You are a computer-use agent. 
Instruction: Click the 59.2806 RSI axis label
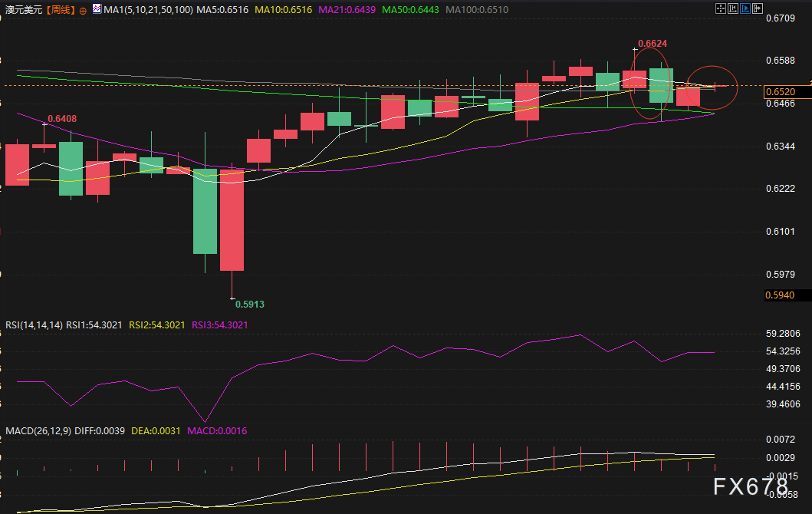point(783,334)
